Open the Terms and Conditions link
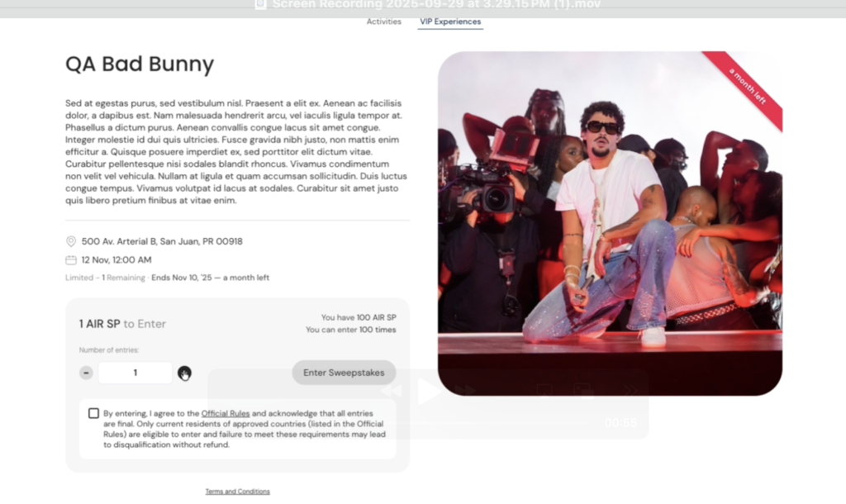This screenshot has height=504, width=846. (x=237, y=492)
